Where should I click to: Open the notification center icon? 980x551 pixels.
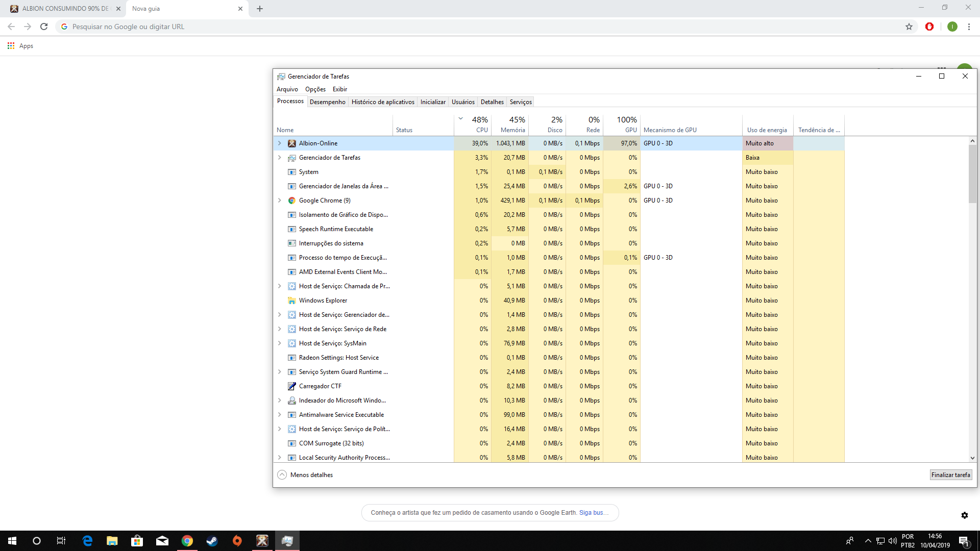coord(964,541)
